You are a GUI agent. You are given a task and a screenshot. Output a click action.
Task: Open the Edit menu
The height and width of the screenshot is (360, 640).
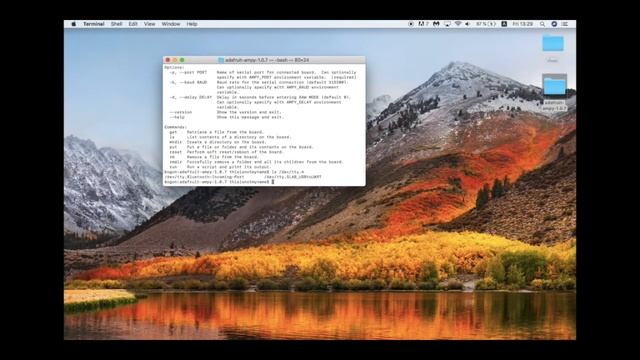(133, 24)
